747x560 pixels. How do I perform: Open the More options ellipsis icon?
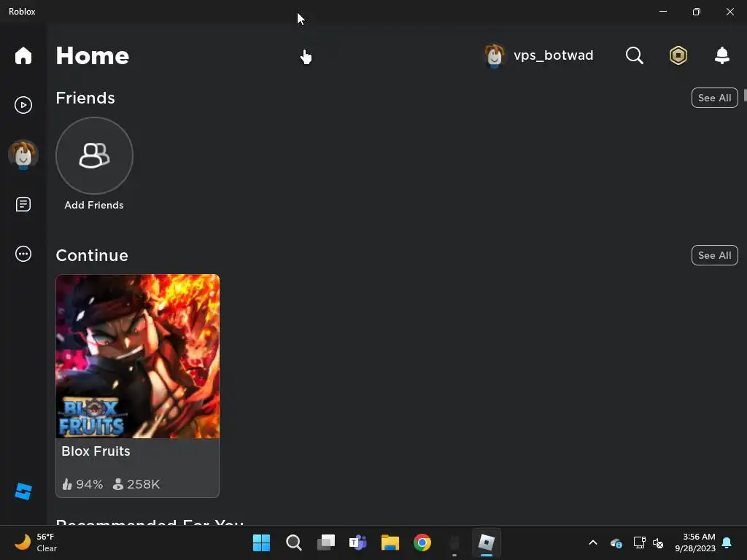pos(23,254)
